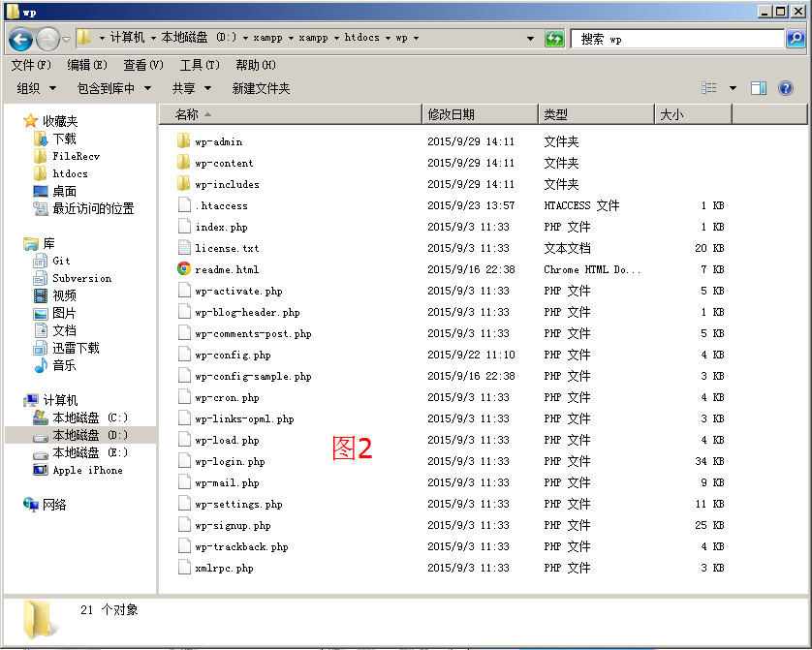Open the address bar history dropdown

point(530,39)
